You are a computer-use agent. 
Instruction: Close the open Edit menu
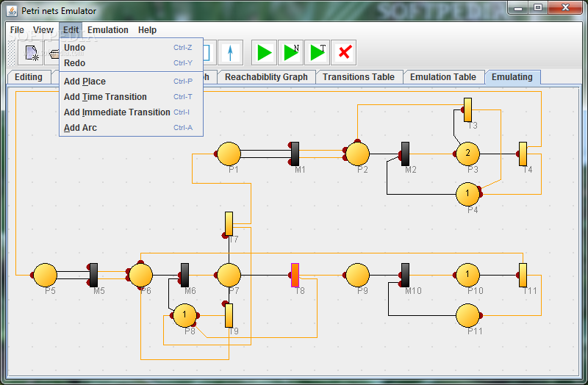coord(71,30)
